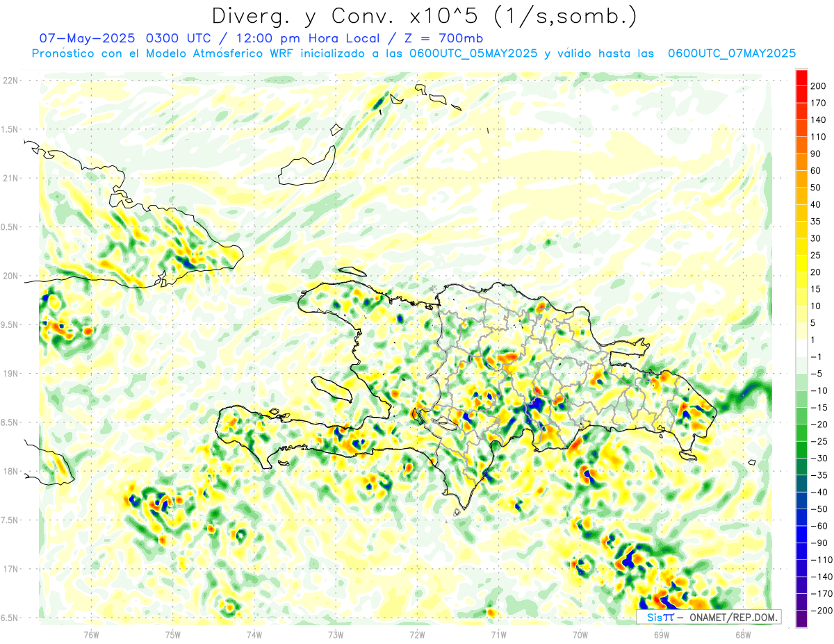The height and width of the screenshot is (644, 834).
Task: Click the '-50' color scale value
Action: (819, 509)
